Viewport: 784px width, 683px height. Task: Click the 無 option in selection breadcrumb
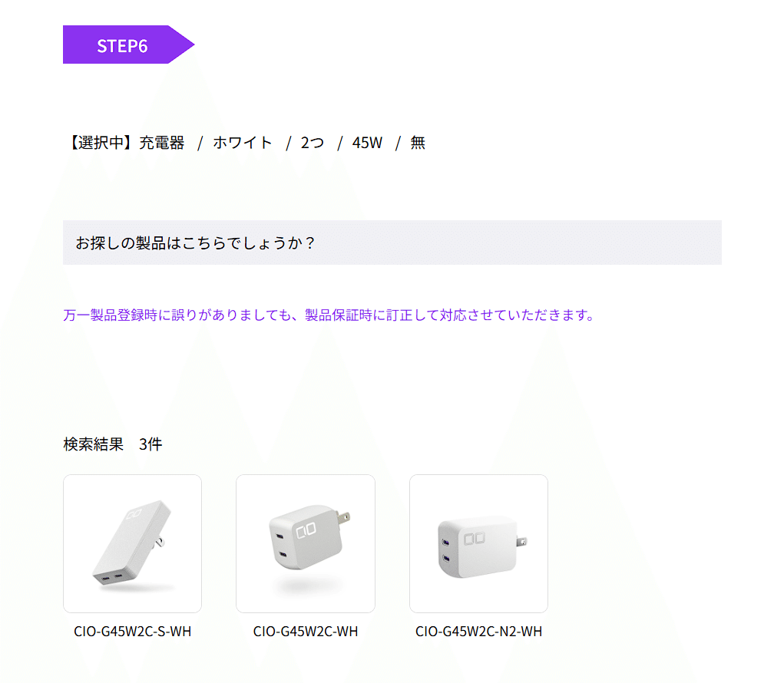click(418, 143)
